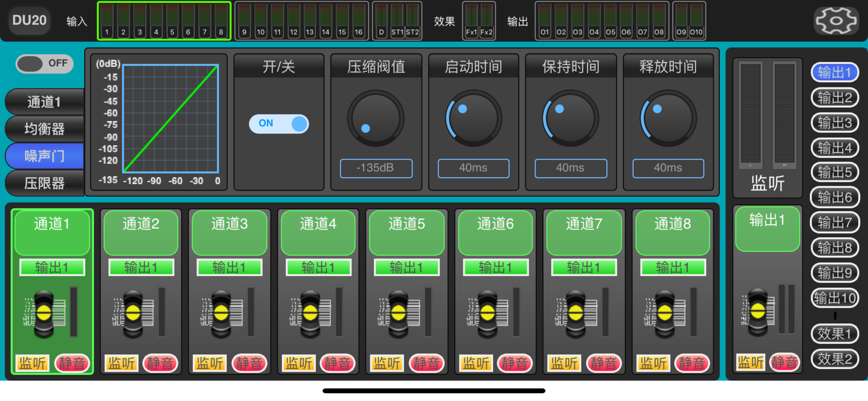Switch to the 压限器 tab

pos(44,184)
